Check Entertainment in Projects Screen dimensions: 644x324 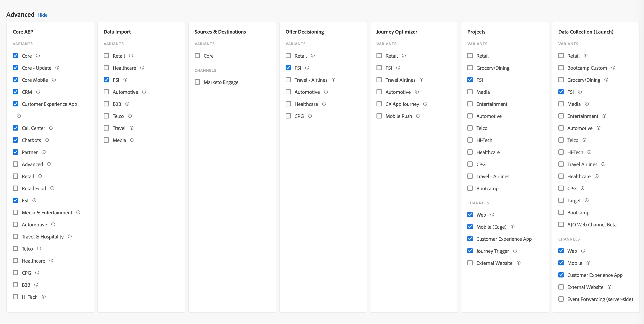[x=470, y=104]
